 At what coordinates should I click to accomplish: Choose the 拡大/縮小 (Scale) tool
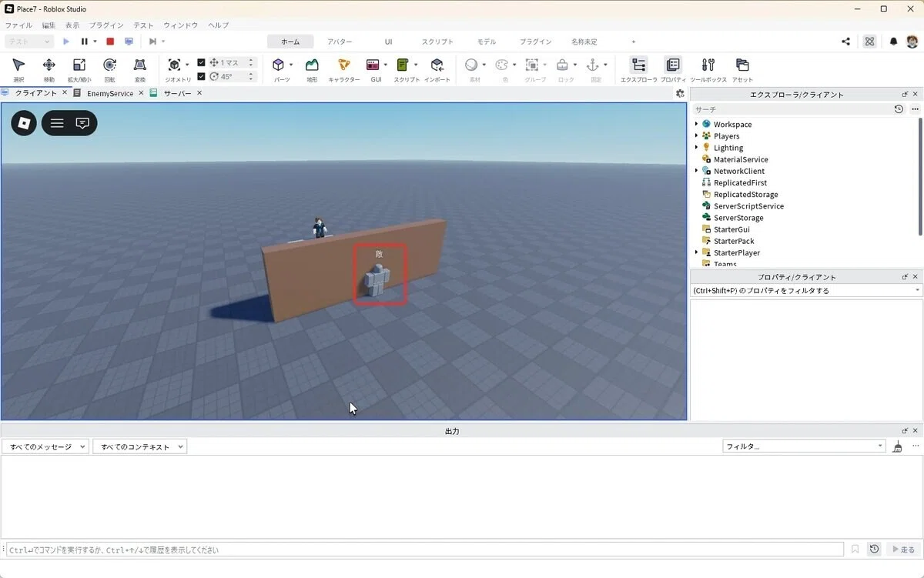point(79,69)
